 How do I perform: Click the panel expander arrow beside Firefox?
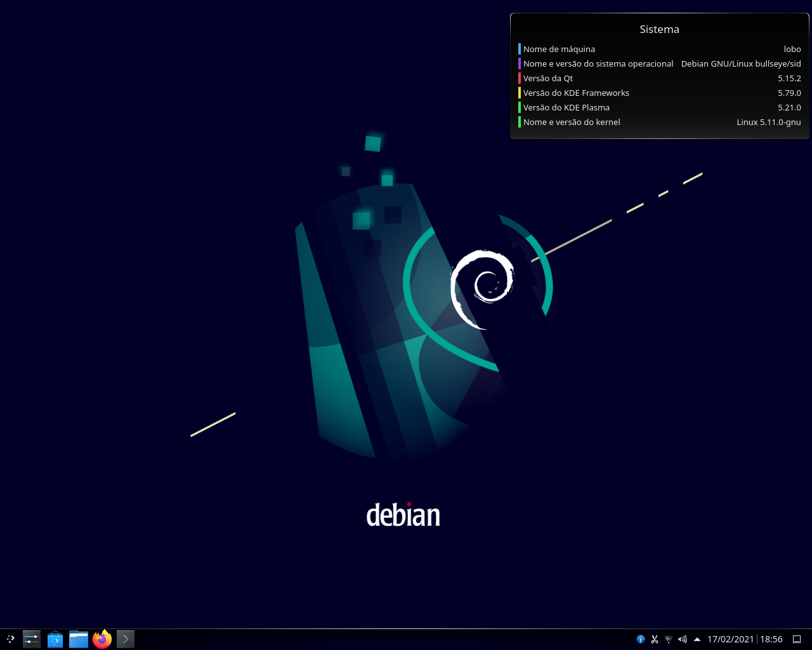point(124,639)
